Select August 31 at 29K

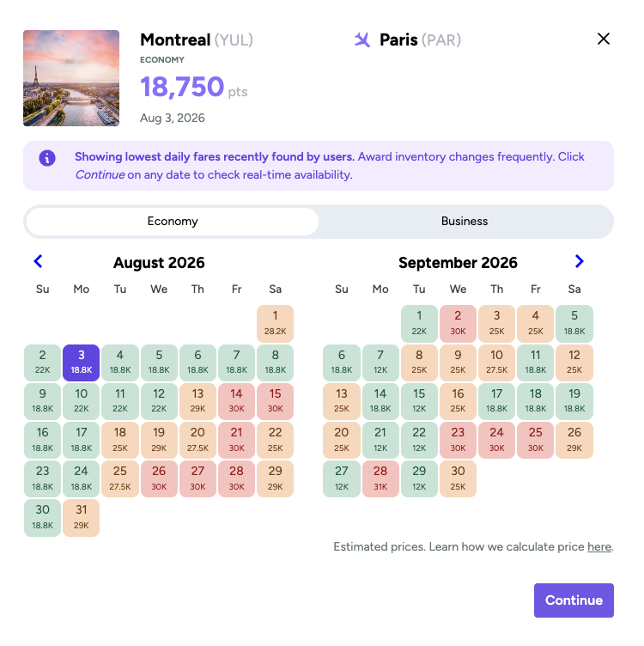pyautogui.click(x=81, y=518)
